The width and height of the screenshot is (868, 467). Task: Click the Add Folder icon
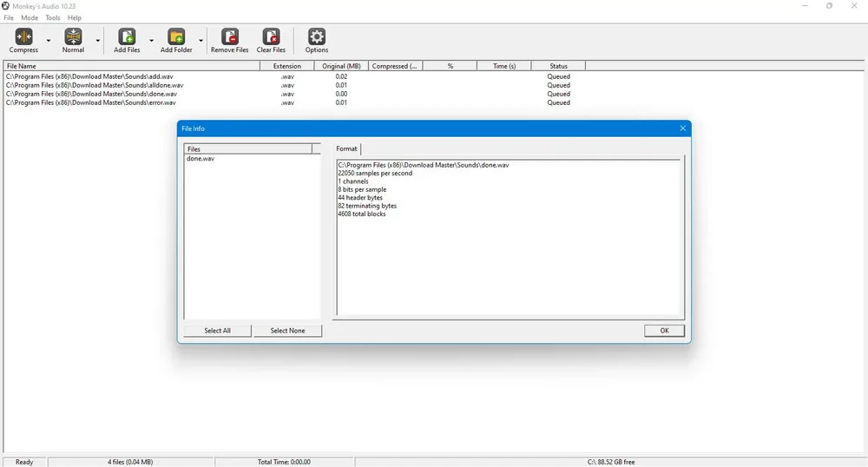click(x=176, y=37)
